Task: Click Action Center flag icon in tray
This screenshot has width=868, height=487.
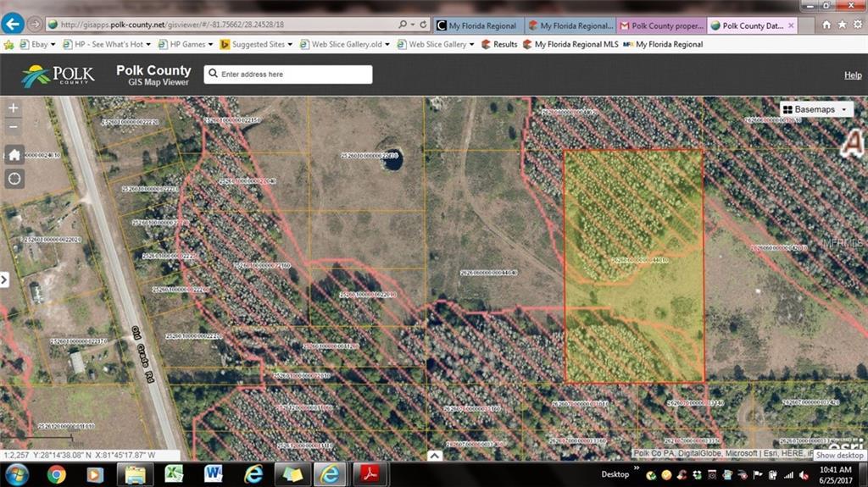Action: 758,475
